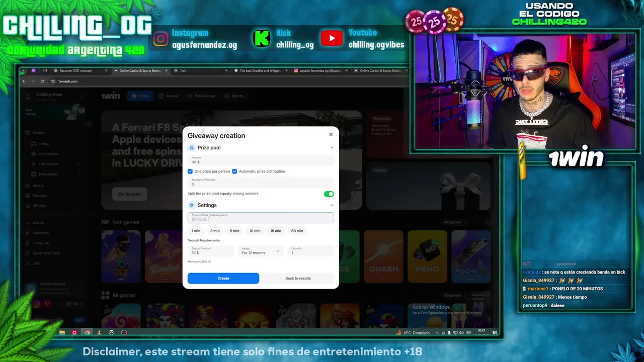Viewport: 644px width, 362px height.
Task: Select the 60 min preset
Action: pyautogui.click(x=297, y=231)
